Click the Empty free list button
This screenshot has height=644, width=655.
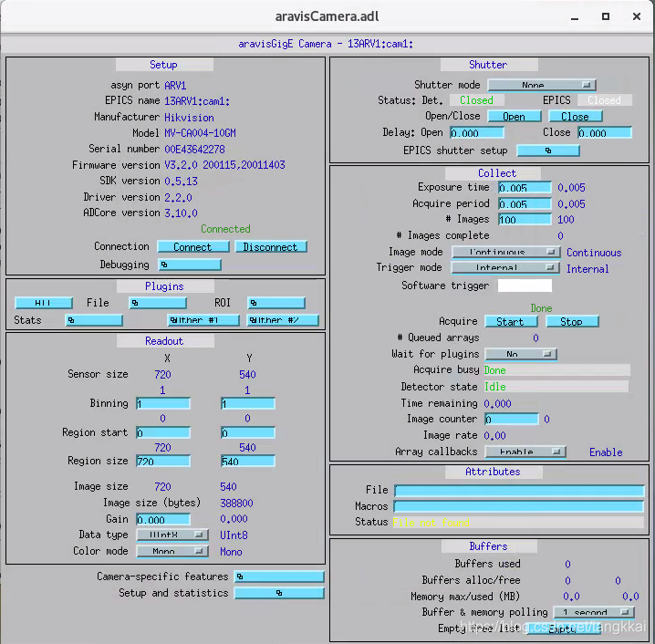click(564, 628)
